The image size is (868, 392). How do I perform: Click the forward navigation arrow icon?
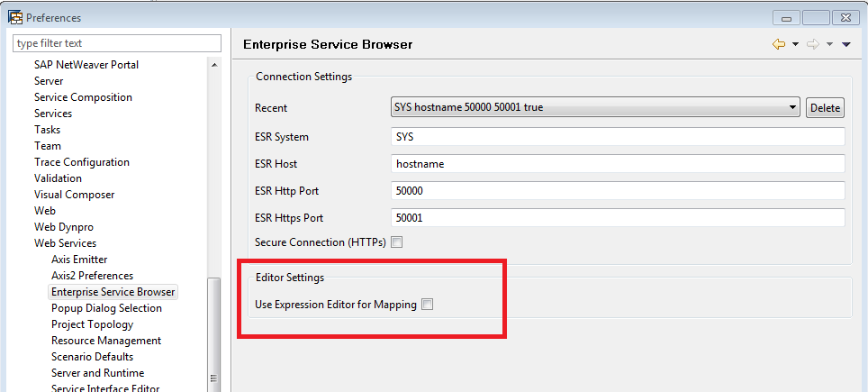(x=812, y=44)
